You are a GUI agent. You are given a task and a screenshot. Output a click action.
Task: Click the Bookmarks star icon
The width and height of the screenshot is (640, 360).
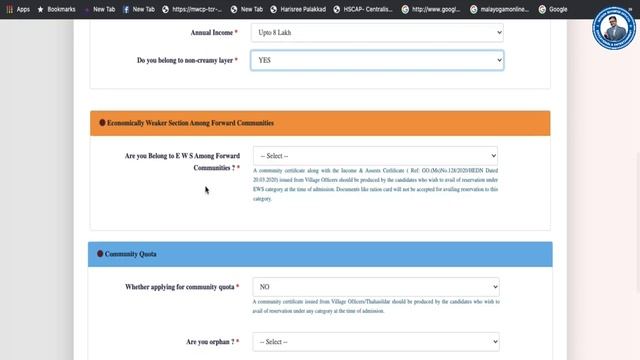coord(40,9)
